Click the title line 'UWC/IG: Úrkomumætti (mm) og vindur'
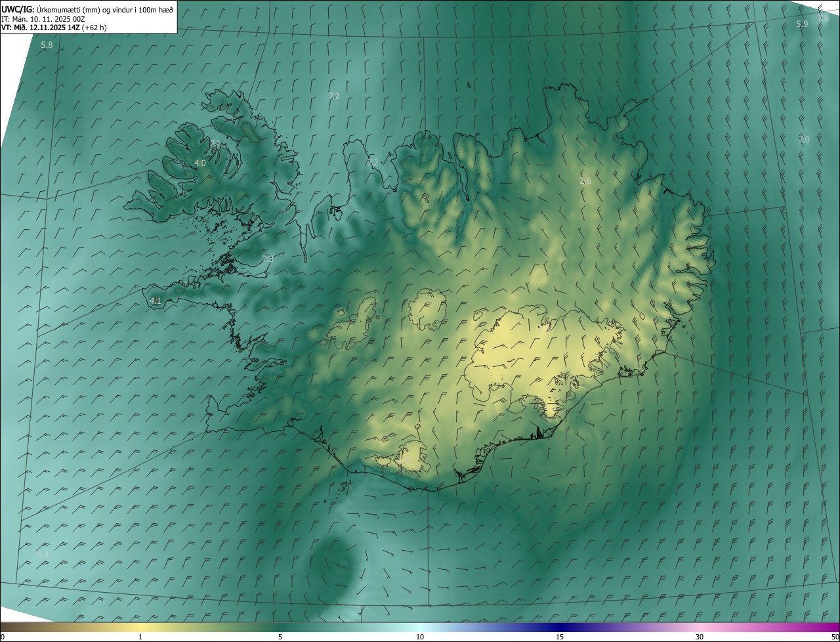 (87, 9)
